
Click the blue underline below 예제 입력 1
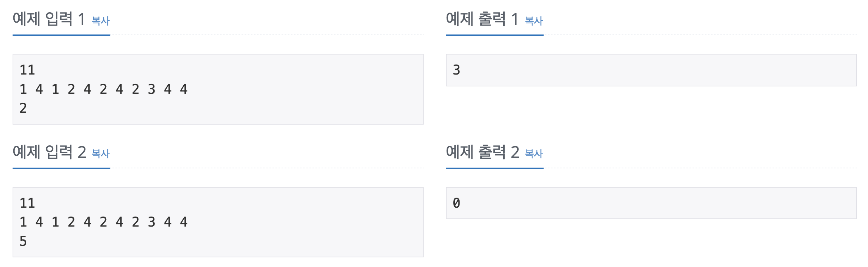(61, 34)
